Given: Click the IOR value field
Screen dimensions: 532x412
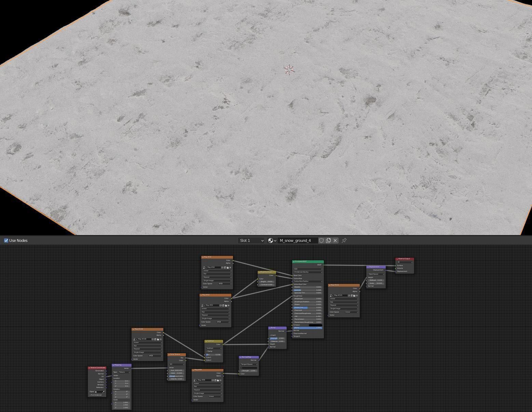Looking at the screenshot, I should (x=308, y=316).
